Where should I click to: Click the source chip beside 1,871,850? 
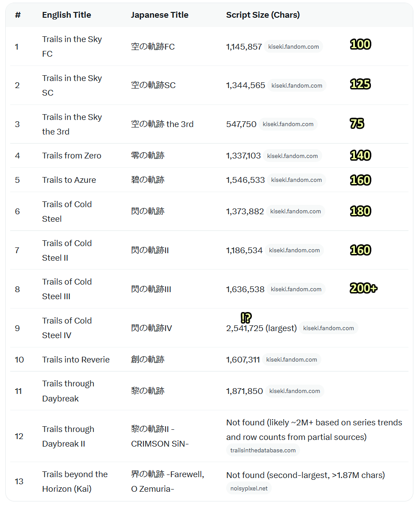(294, 392)
